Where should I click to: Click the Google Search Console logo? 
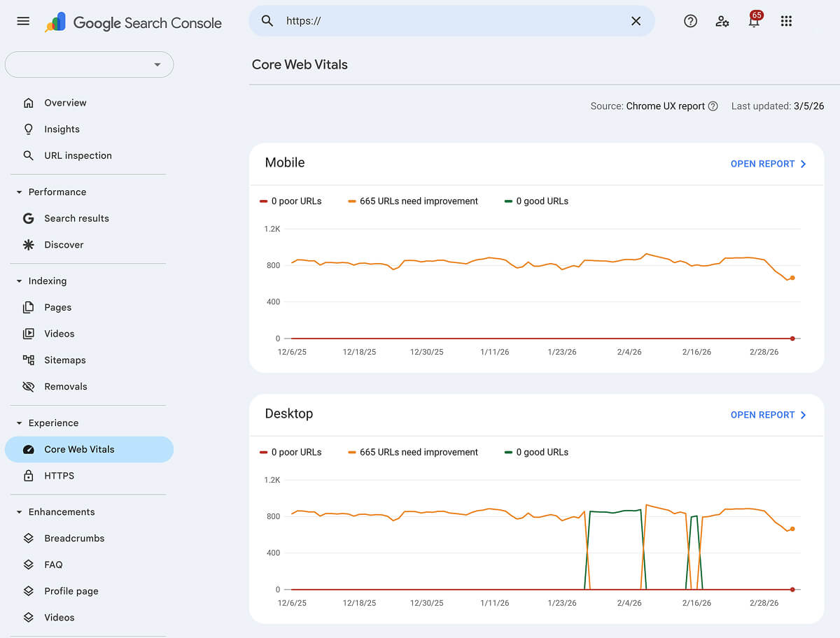(x=133, y=22)
